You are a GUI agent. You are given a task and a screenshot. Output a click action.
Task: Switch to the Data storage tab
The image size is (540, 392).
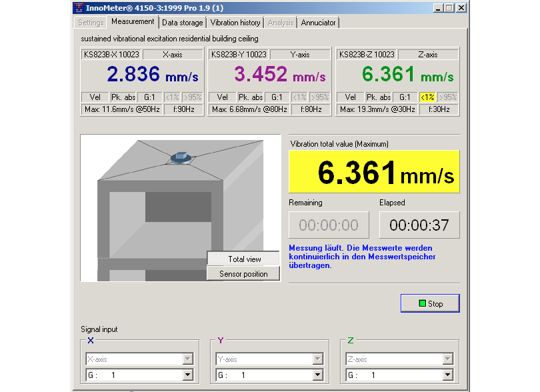coord(182,23)
